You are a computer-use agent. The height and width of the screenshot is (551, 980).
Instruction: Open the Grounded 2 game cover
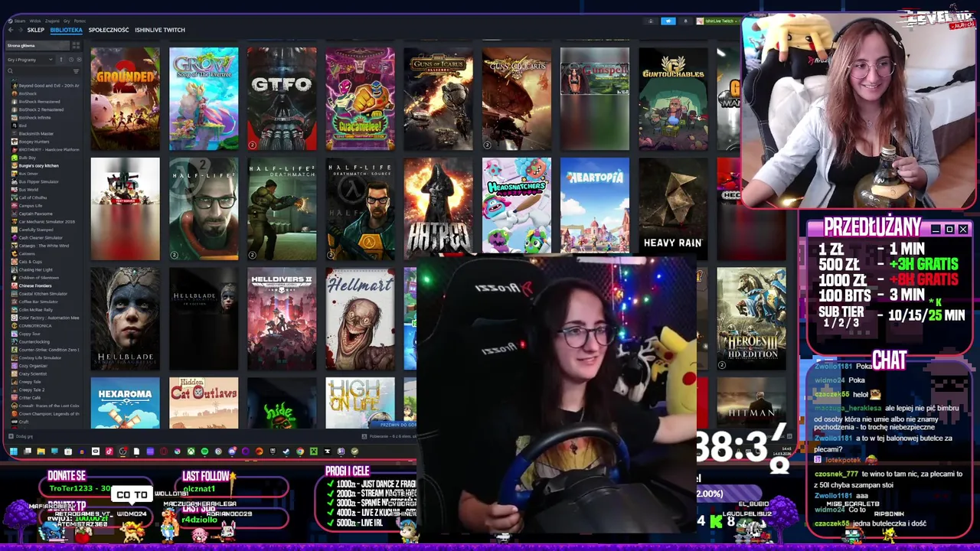[x=126, y=99]
